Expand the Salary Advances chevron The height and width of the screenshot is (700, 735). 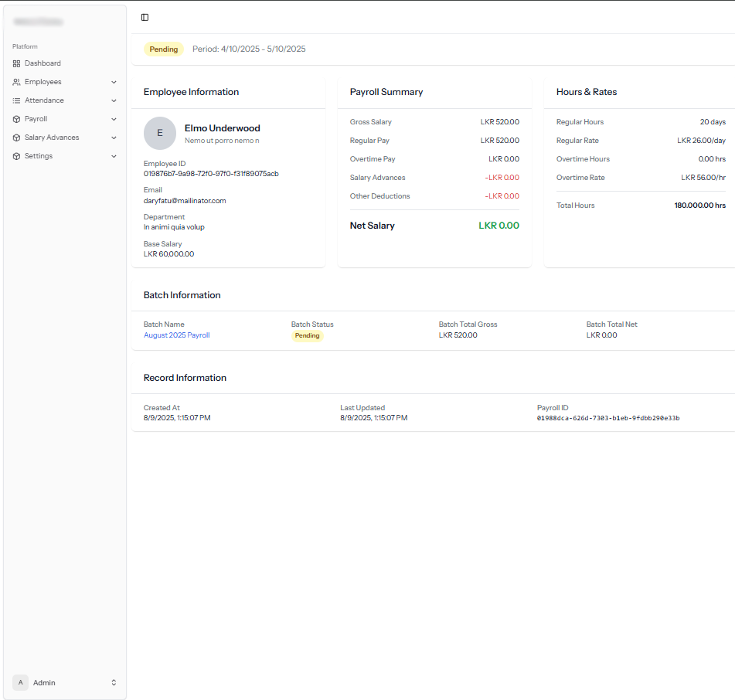pos(114,138)
